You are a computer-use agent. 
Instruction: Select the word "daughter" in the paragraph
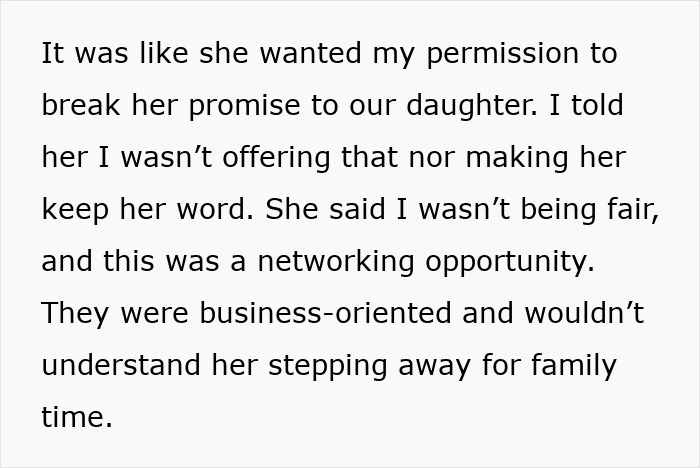pyautogui.click(x=472, y=105)
